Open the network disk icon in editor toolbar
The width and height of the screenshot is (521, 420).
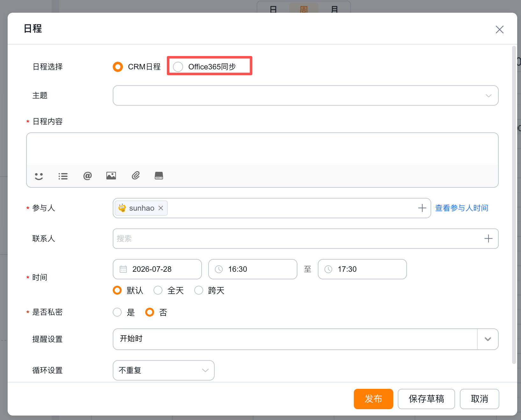coord(159,176)
